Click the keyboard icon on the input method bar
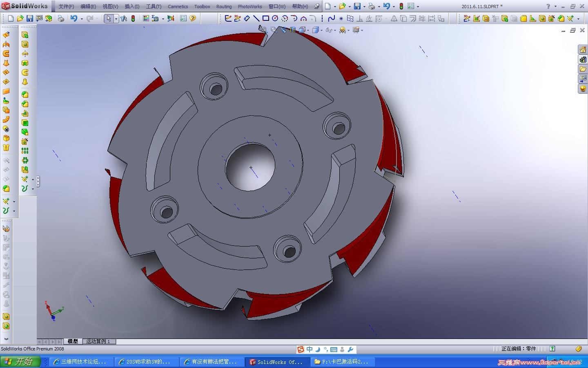588x368 pixels. [334, 349]
